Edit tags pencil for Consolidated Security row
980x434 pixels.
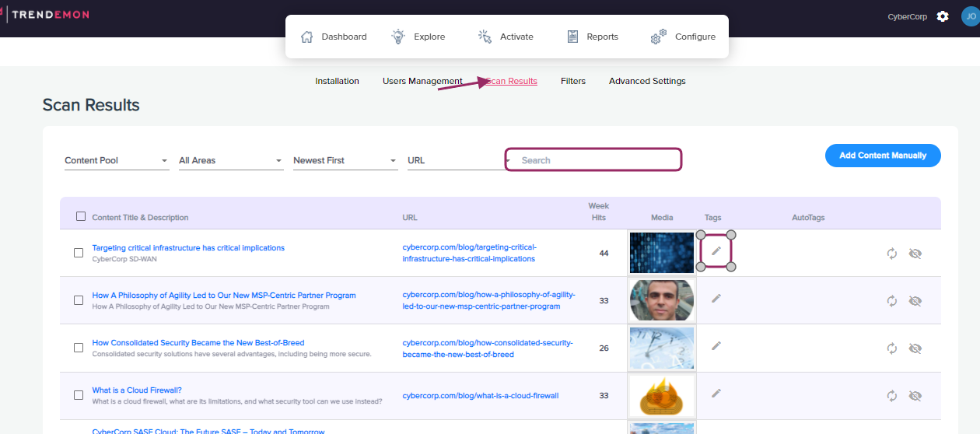click(716, 345)
